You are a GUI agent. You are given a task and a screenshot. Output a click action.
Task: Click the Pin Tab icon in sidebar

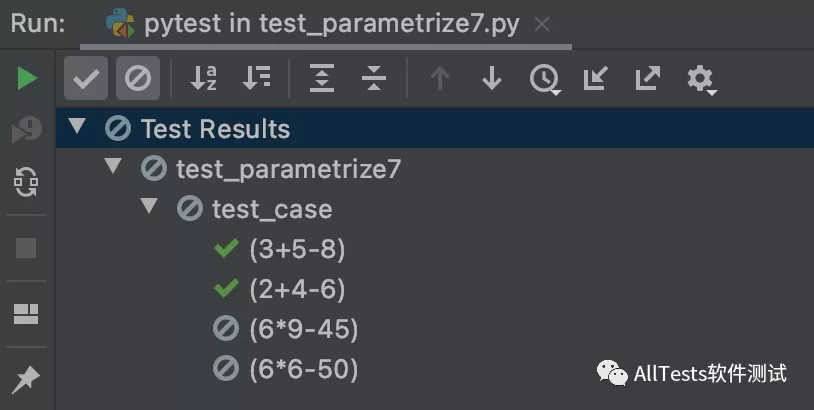point(27,378)
